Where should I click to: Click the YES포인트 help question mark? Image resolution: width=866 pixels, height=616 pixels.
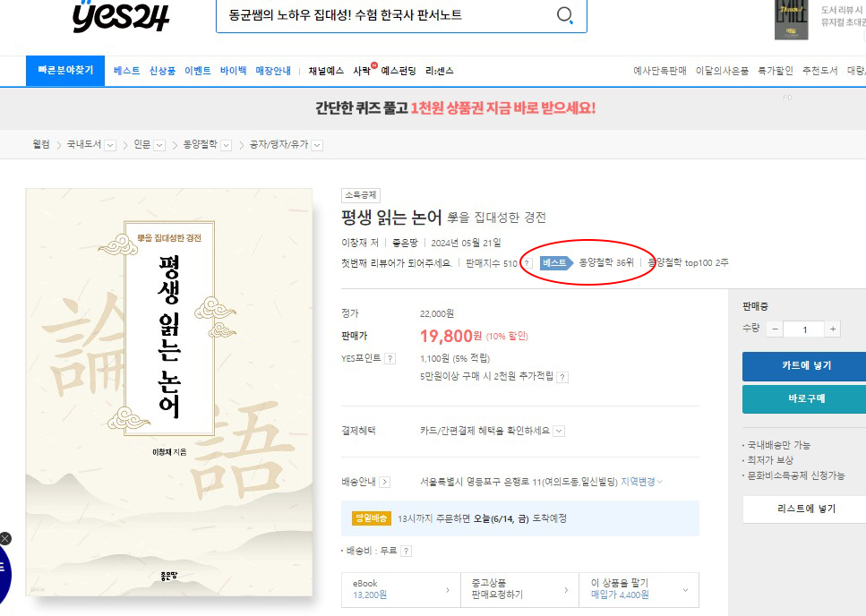[x=390, y=359]
